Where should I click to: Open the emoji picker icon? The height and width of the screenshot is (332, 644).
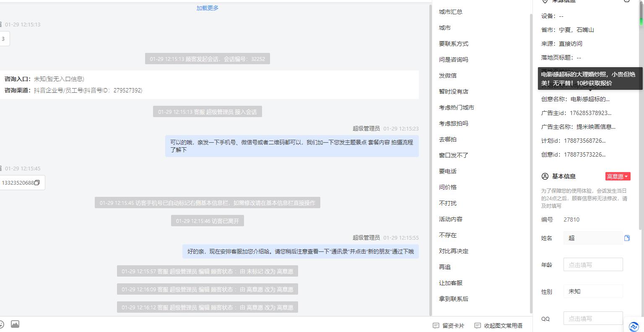click(1, 324)
